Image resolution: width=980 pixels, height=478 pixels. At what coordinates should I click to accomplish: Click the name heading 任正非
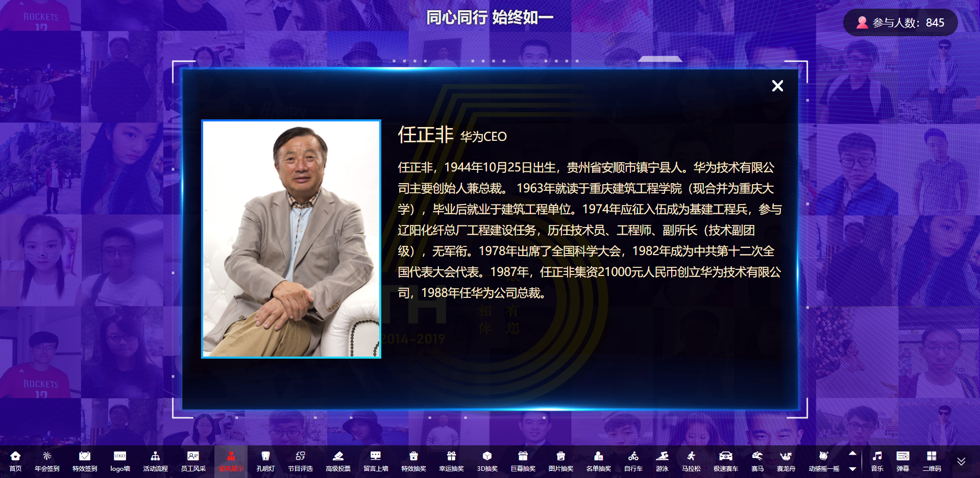click(425, 135)
